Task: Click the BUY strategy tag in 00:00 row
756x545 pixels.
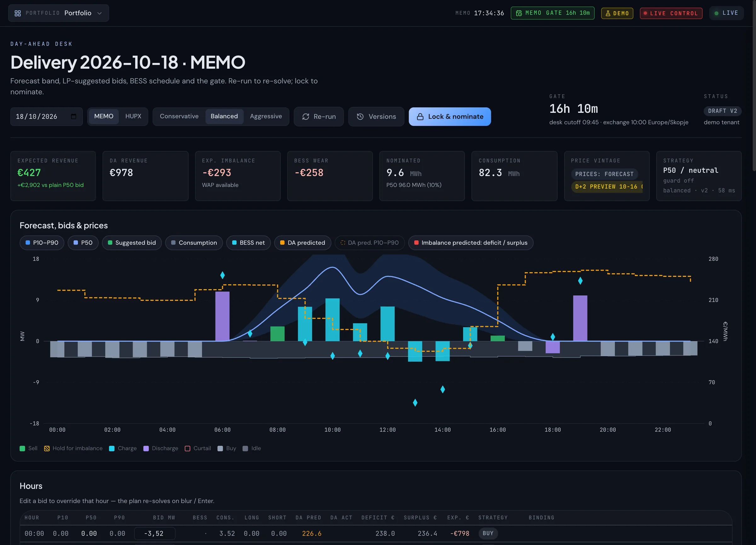Action: pos(488,533)
